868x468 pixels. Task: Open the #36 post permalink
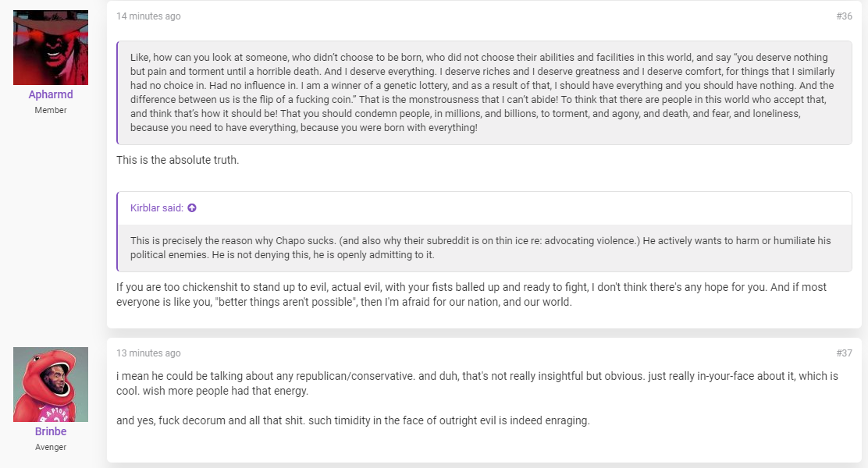coord(845,16)
